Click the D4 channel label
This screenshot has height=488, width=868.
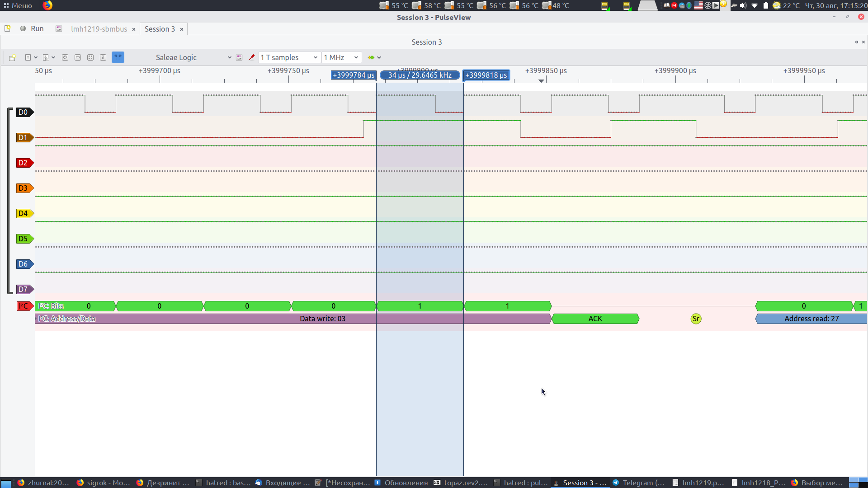point(24,213)
